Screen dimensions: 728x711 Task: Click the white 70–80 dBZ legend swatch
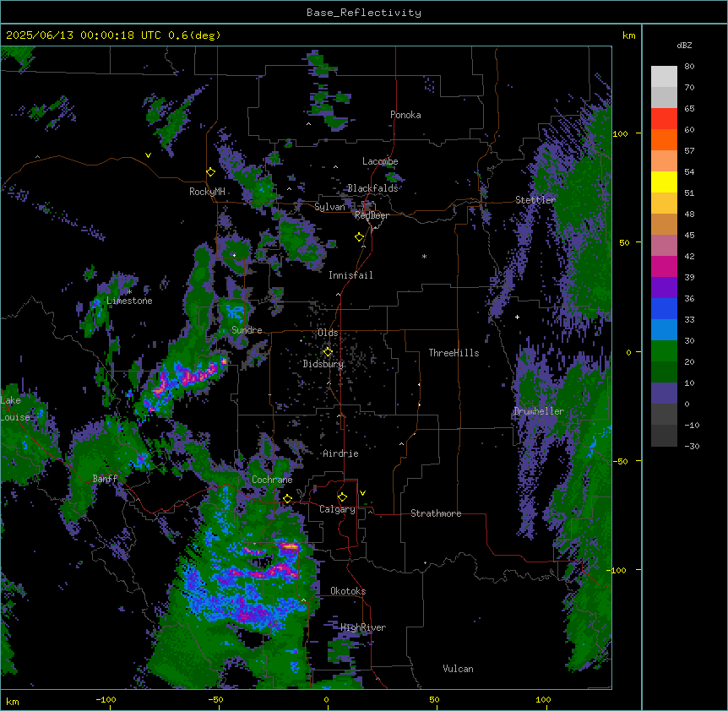(x=664, y=77)
